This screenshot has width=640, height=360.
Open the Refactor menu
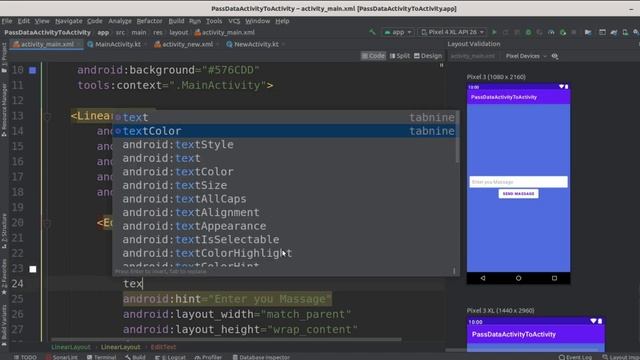pos(149,21)
